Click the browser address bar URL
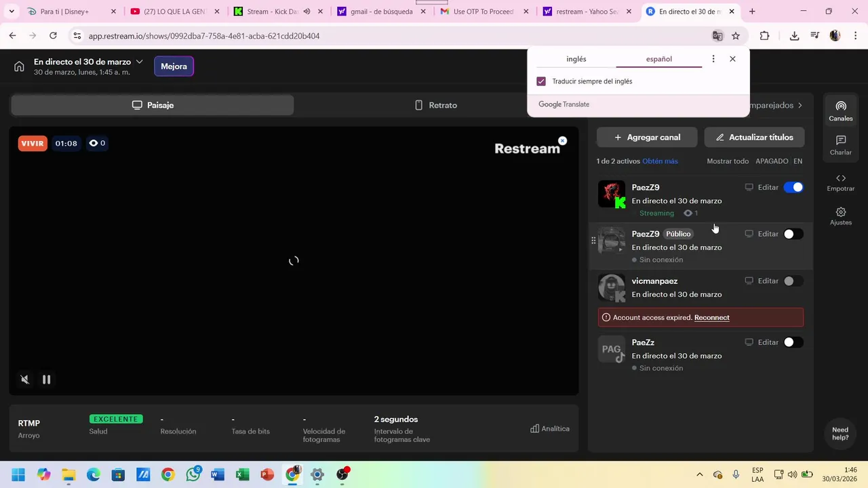This screenshot has height=488, width=868. (203, 36)
